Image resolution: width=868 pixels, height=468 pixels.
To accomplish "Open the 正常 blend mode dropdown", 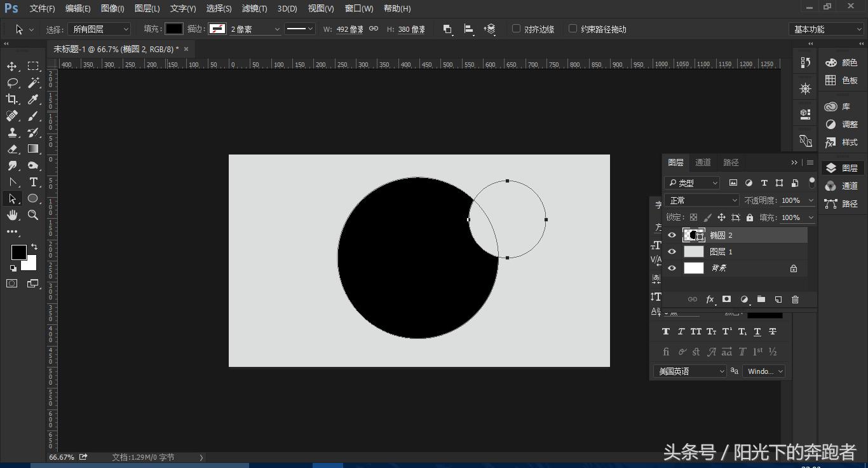I will coord(702,200).
